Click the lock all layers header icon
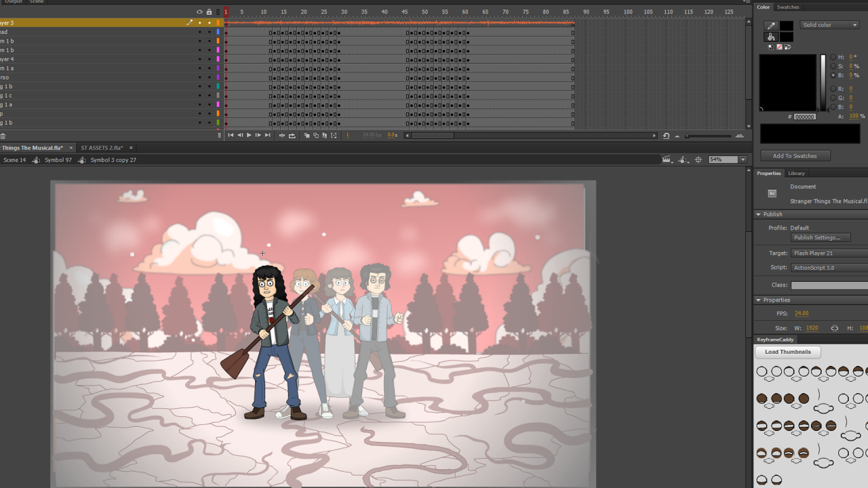The width and height of the screenshot is (868, 488). tap(209, 12)
